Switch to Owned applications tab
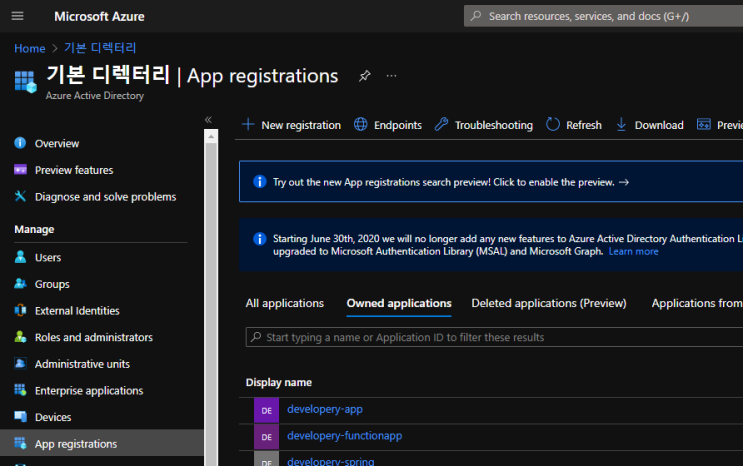Image resolution: width=743 pixels, height=466 pixels. point(399,303)
